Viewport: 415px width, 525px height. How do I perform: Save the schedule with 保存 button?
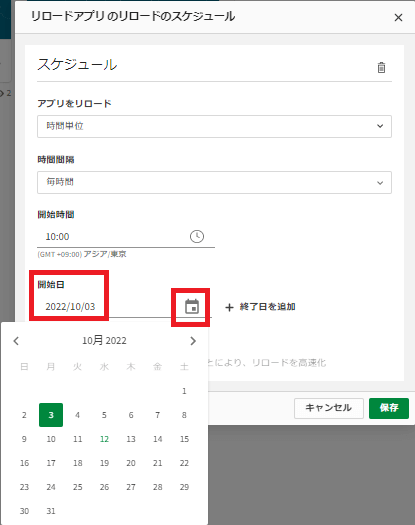pyautogui.click(x=389, y=408)
